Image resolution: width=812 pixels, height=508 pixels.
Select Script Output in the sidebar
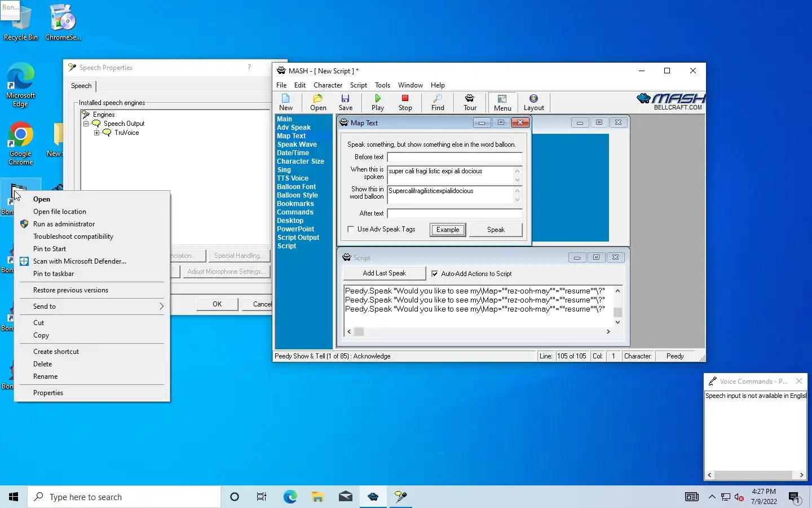pyautogui.click(x=298, y=238)
